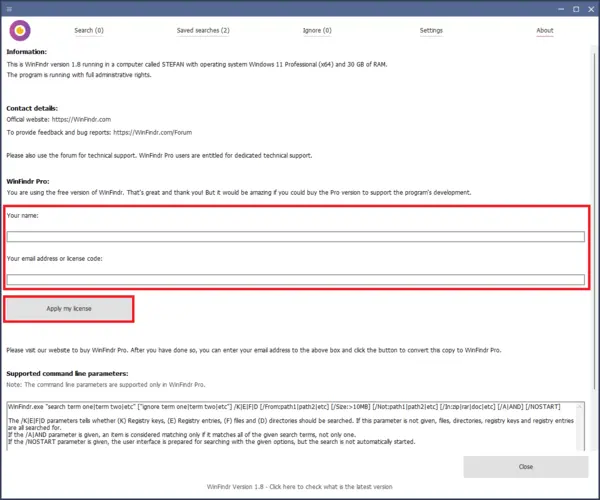Screen dimensions: 600x500
Task: Open the Saved searches (2) tab
Action: (203, 30)
